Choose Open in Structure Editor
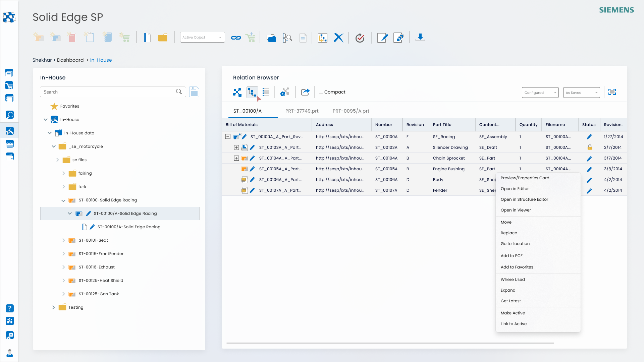Image resolution: width=644 pixels, height=362 pixels. [x=524, y=199]
